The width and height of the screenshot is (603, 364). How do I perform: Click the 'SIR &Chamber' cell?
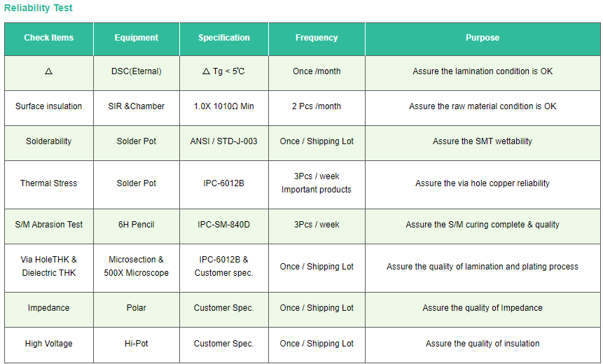click(137, 106)
